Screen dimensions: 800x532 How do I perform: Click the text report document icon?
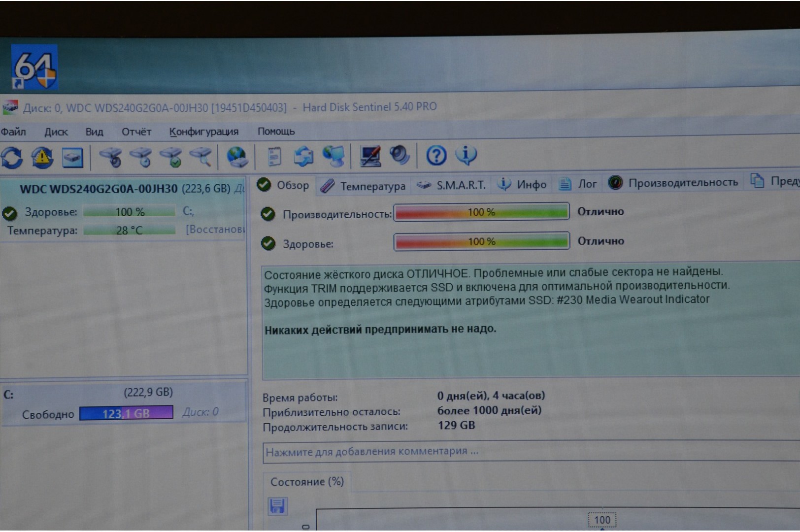coord(274,157)
